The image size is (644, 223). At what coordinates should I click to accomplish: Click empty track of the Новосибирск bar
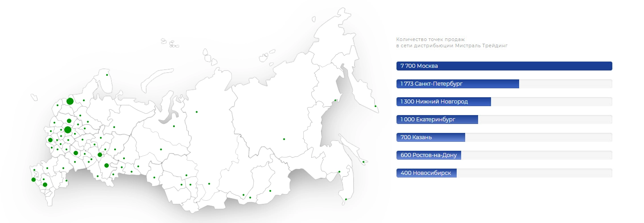tap(534, 173)
